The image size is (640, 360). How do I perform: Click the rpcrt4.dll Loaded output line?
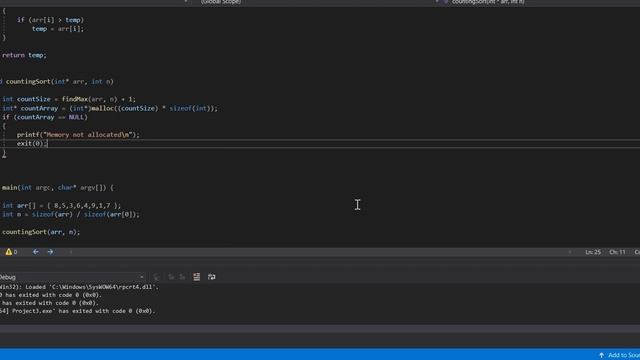(x=79, y=287)
